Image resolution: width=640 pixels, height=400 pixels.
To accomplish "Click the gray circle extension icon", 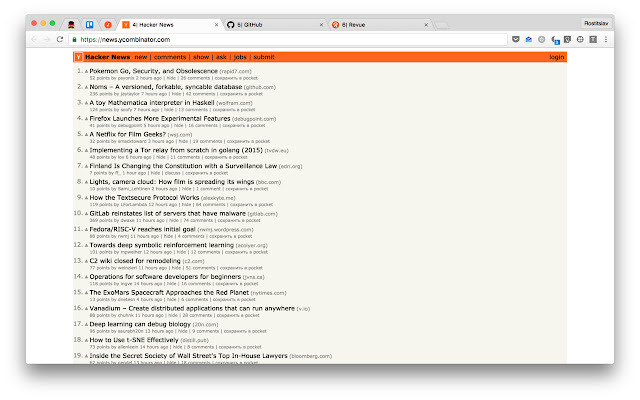I will coord(541,39).
